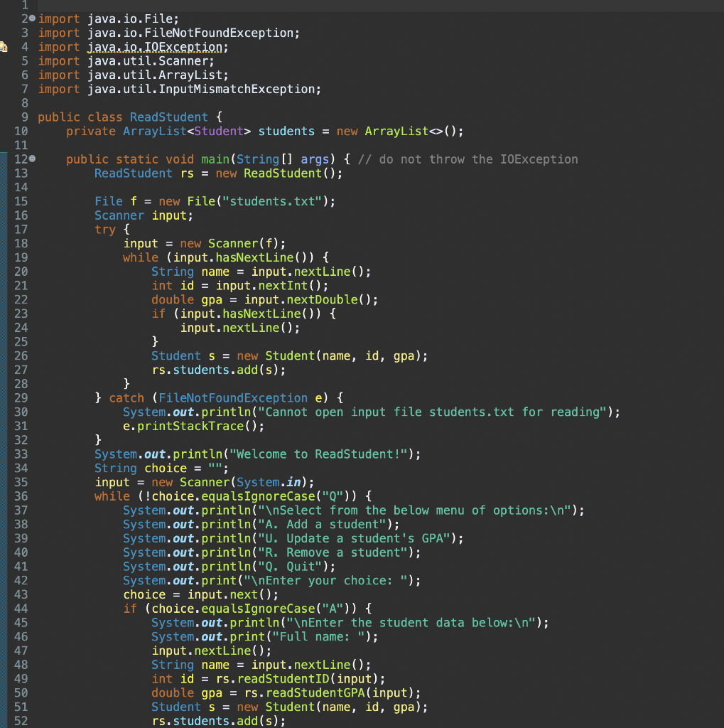Collapse the imports fold toggle on line 2

click(32, 18)
